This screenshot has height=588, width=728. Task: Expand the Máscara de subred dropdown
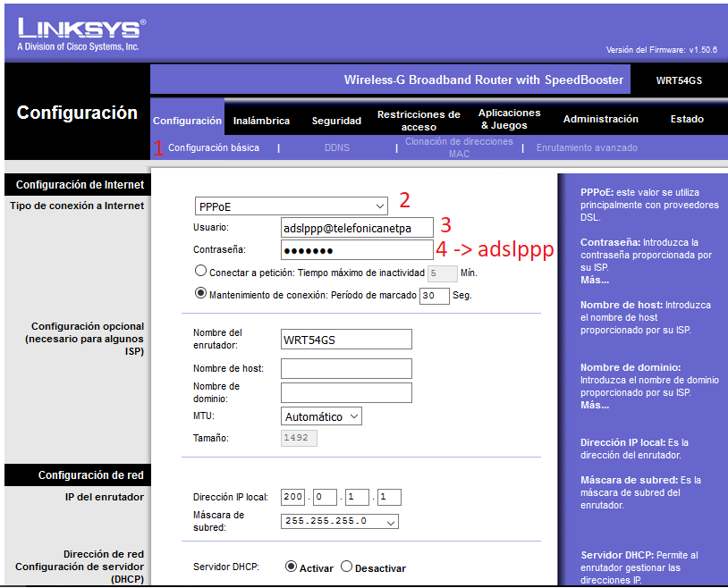339,521
